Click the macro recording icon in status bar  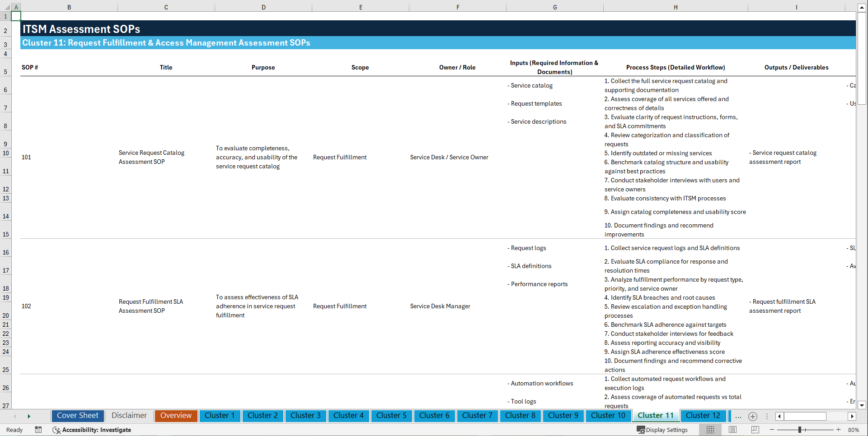pos(38,430)
